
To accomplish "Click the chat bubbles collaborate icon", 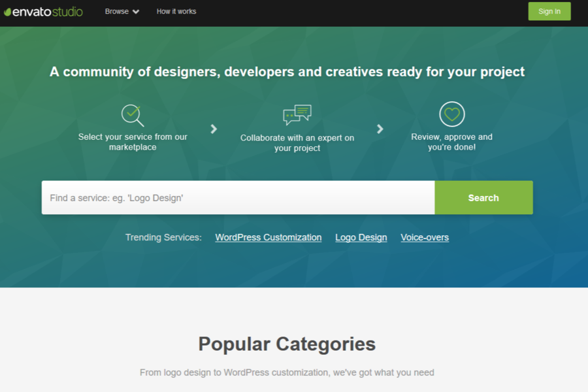I will click(297, 115).
